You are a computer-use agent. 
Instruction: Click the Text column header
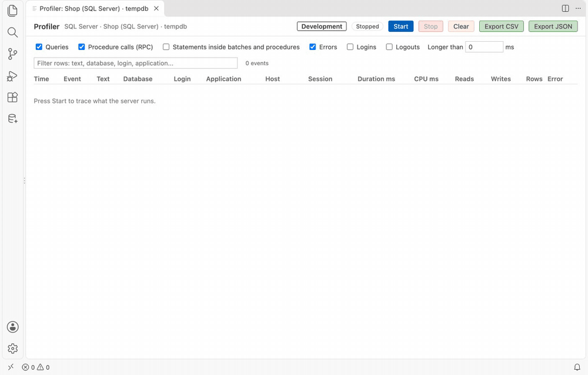click(x=103, y=79)
